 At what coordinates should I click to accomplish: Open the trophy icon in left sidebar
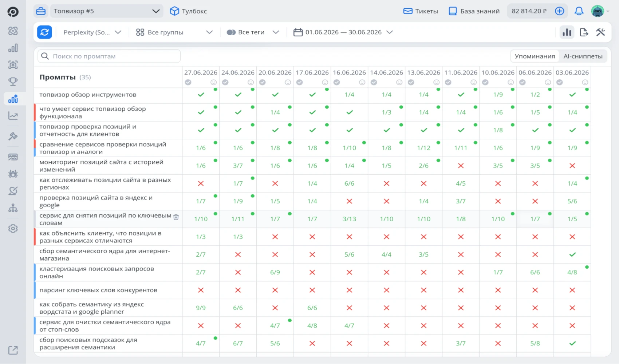point(13,82)
